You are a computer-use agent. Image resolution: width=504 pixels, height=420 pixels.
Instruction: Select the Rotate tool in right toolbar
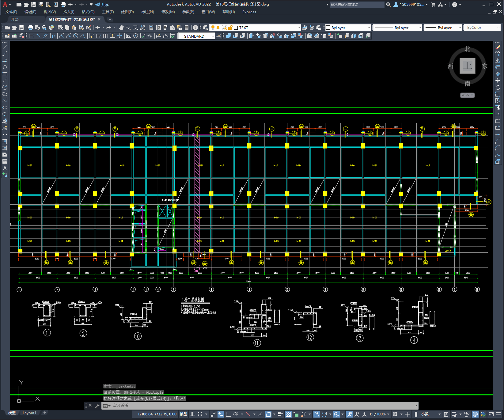[498, 87]
